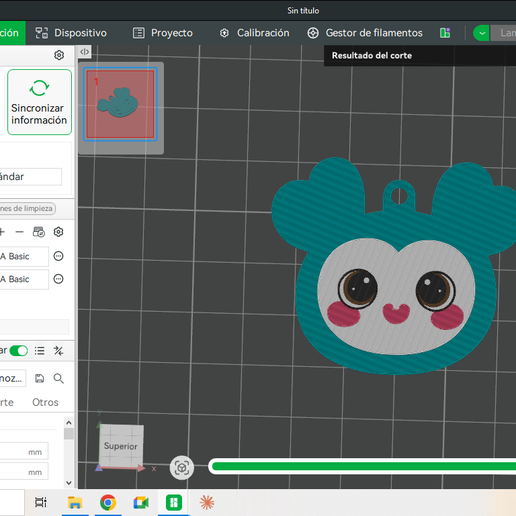Click the Dispositivo tab icon
Screen dimensions: 516x516
(42, 33)
